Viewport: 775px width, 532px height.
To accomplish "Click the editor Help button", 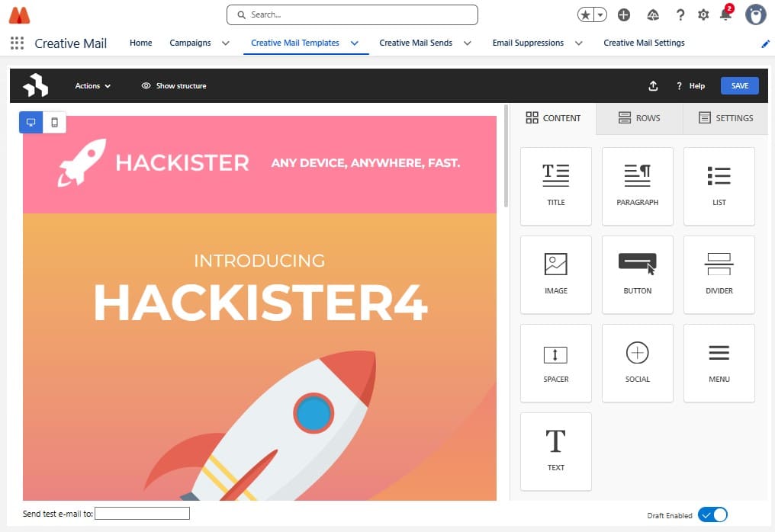I will coord(690,86).
